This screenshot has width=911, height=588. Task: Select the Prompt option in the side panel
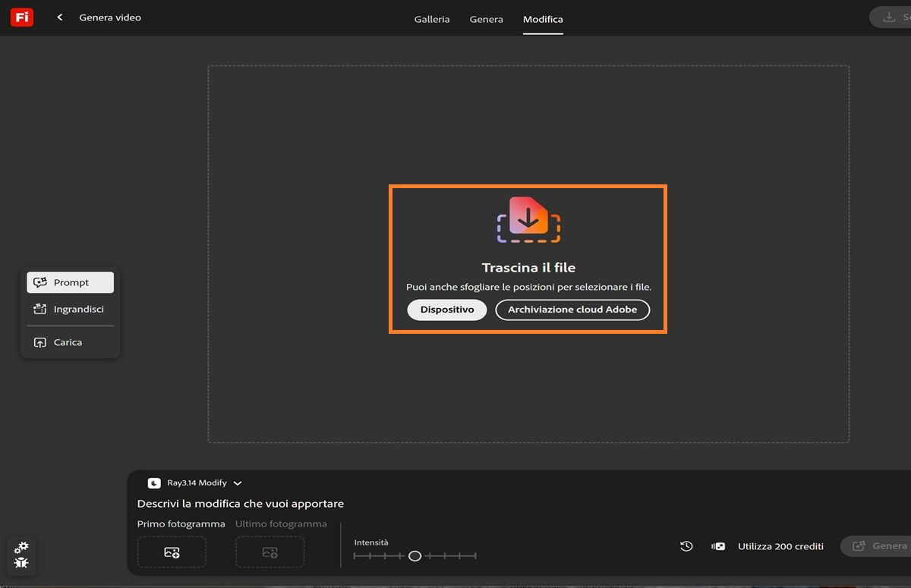coord(70,282)
